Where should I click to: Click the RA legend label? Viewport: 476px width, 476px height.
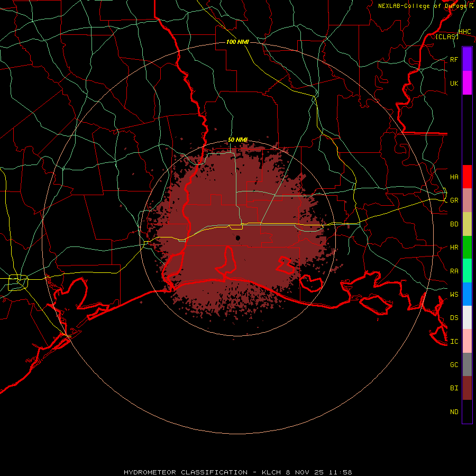[x=454, y=271]
